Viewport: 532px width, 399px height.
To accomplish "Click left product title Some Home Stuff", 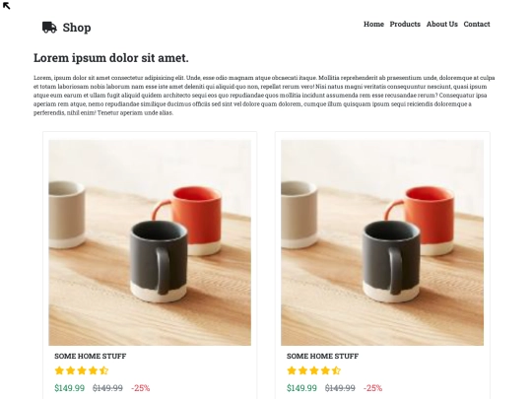I will 91,356.
